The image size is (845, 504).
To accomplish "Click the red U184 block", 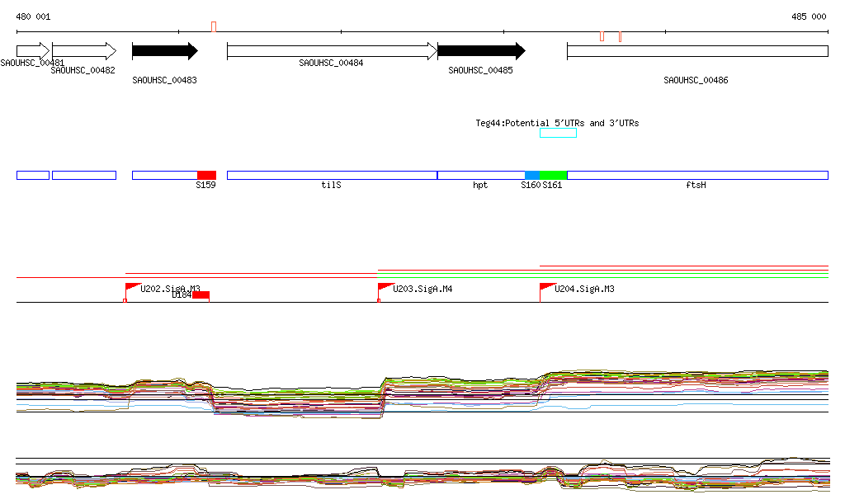I will point(201,294).
